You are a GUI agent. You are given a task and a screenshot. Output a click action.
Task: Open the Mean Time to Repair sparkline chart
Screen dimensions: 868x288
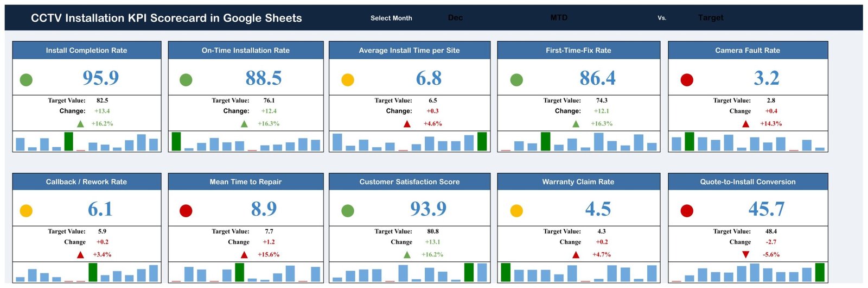tap(246, 272)
